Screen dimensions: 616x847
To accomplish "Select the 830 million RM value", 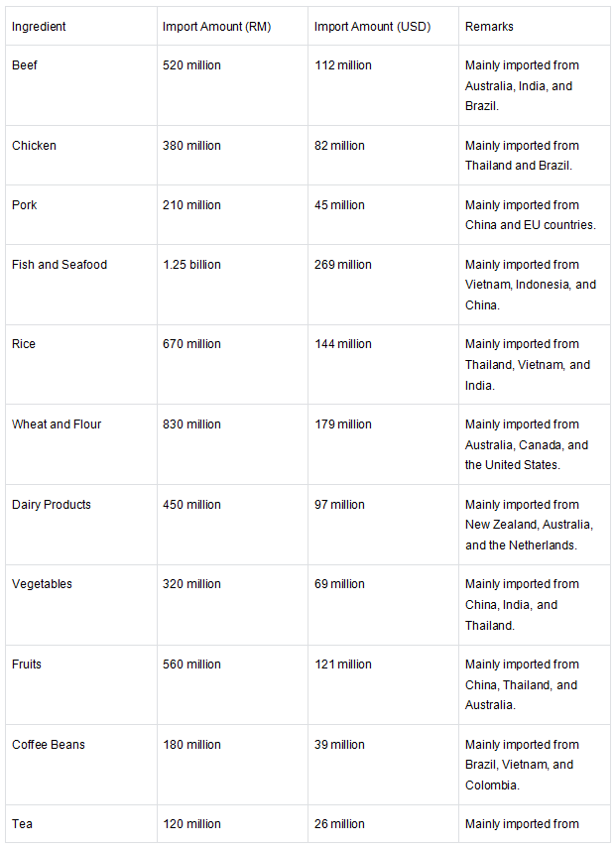I will (x=232, y=444).
